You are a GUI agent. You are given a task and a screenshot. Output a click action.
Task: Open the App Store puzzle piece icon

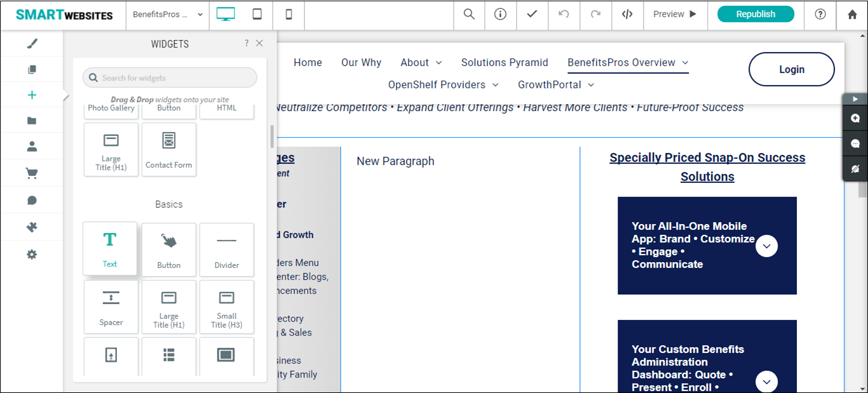[32, 227]
